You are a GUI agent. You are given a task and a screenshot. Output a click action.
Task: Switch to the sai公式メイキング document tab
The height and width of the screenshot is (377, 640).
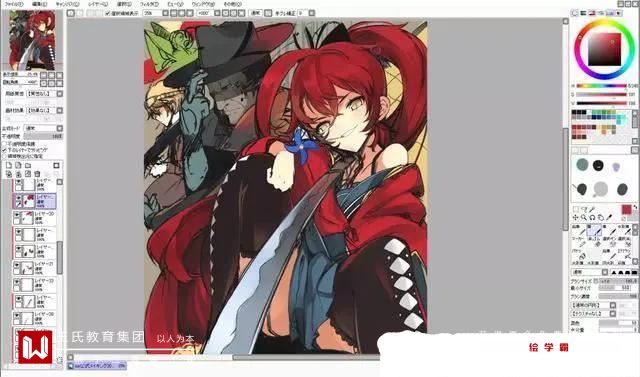click(x=97, y=366)
